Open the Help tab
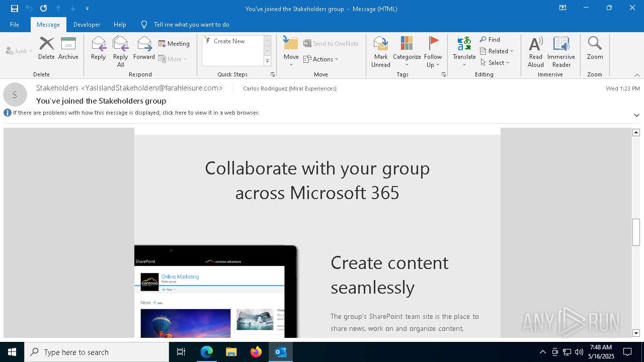This screenshot has height=362, width=644. (120, 25)
